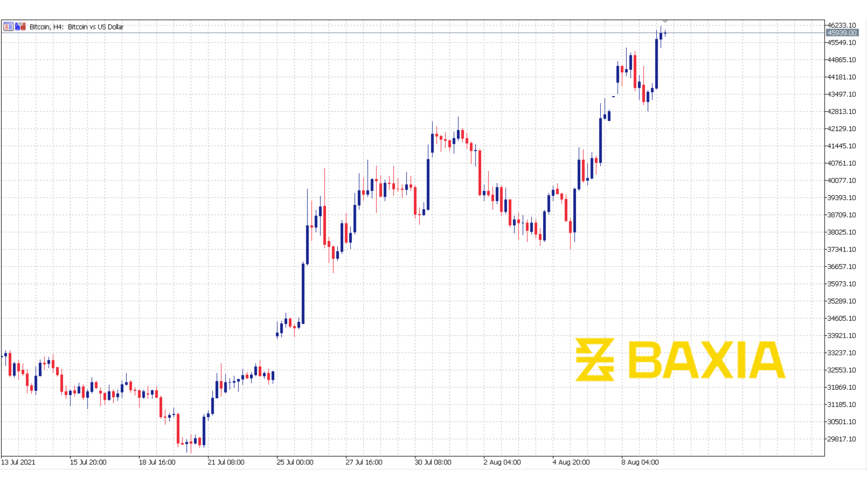
Task: Click the 30 Jul 08:00 time label
Action: click(x=433, y=462)
